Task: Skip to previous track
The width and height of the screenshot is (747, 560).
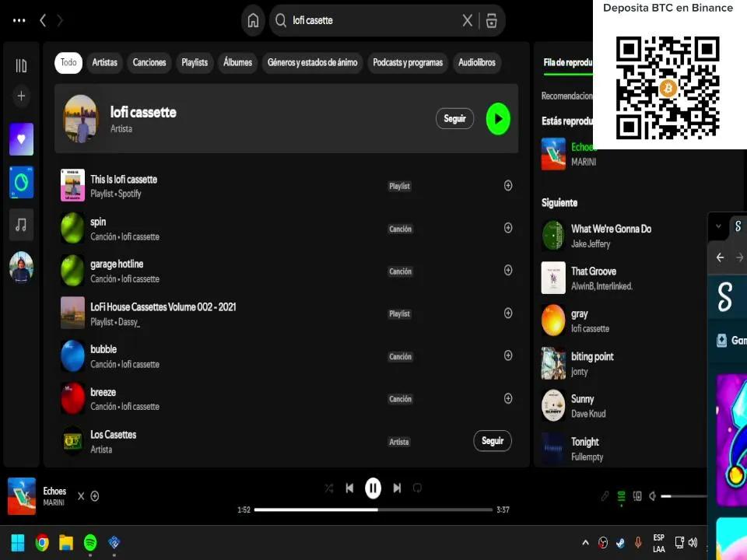Action: 349,488
